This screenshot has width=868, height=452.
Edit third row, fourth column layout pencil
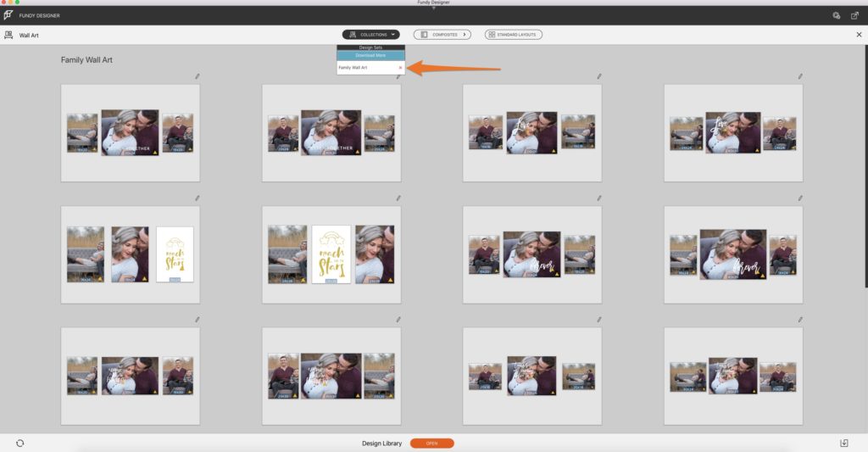click(x=800, y=320)
